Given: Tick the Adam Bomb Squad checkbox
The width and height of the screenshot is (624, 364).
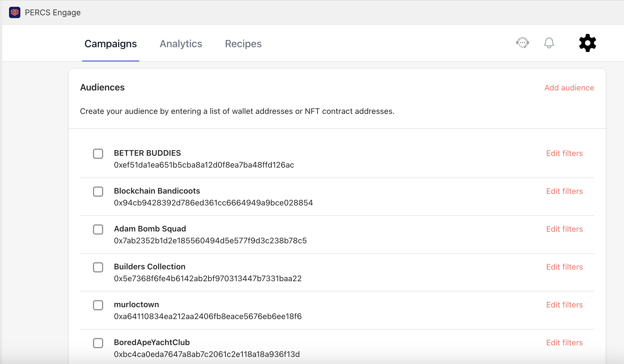Looking at the screenshot, I should pyautogui.click(x=98, y=229).
